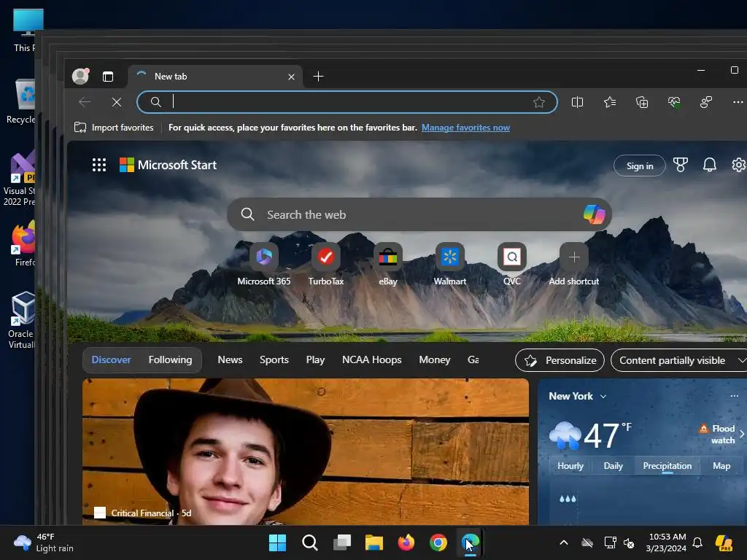Show hidden system tray icons
This screenshot has width=747, height=560.
coord(564,542)
